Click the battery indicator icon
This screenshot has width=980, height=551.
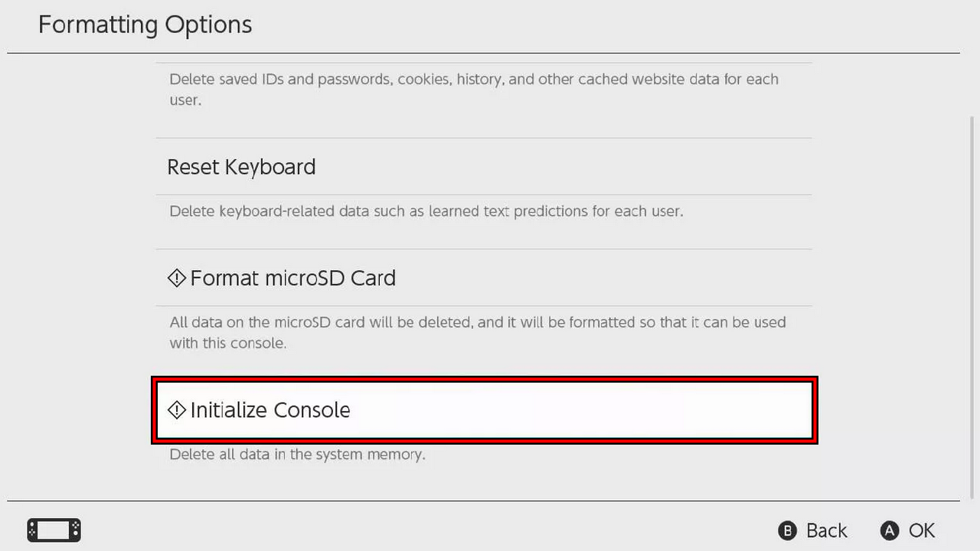click(x=53, y=530)
